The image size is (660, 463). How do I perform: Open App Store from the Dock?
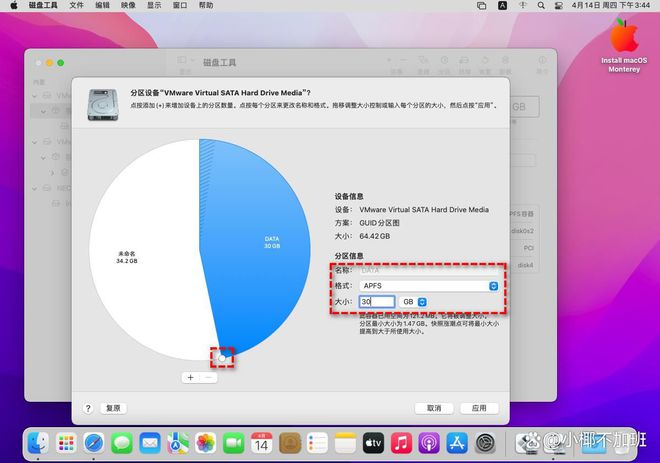(x=457, y=443)
